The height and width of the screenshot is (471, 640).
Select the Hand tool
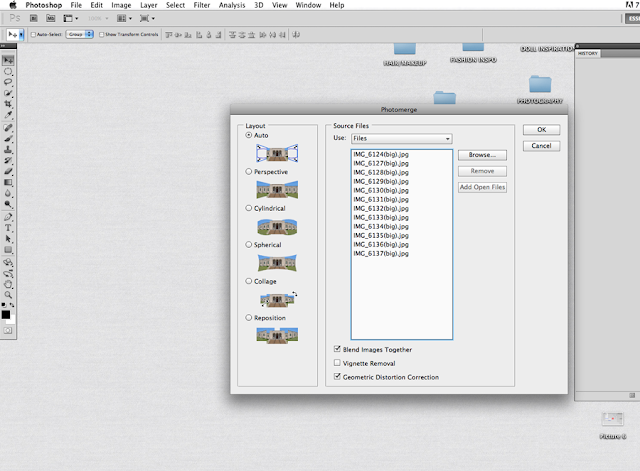click(x=8, y=284)
